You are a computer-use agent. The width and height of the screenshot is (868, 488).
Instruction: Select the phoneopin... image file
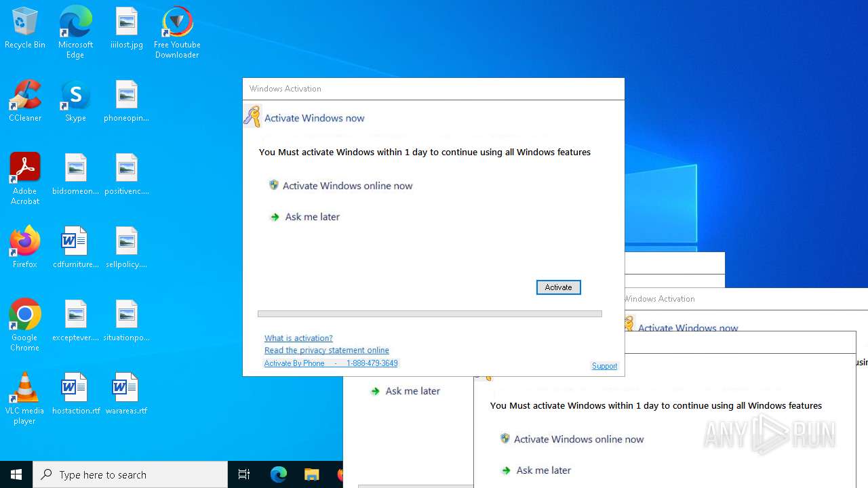[127, 102]
